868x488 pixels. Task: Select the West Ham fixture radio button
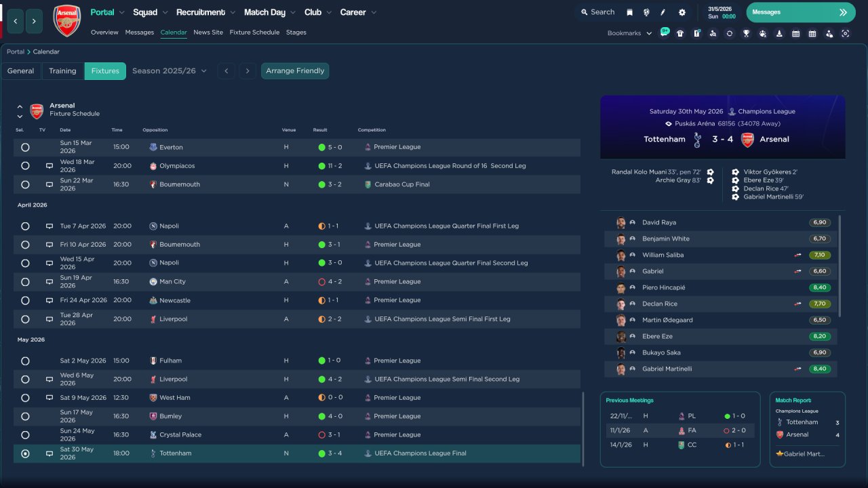coord(25,398)
